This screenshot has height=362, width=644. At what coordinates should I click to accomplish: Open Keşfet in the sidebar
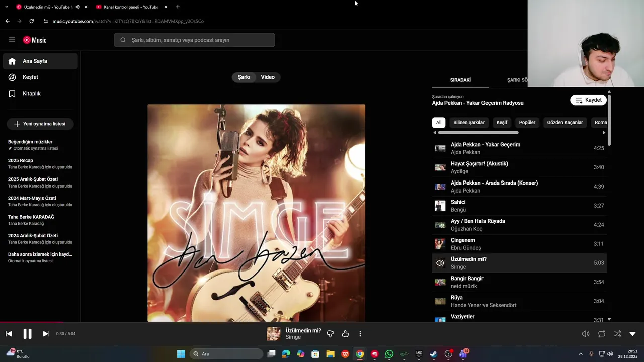(x=40, y=77)
